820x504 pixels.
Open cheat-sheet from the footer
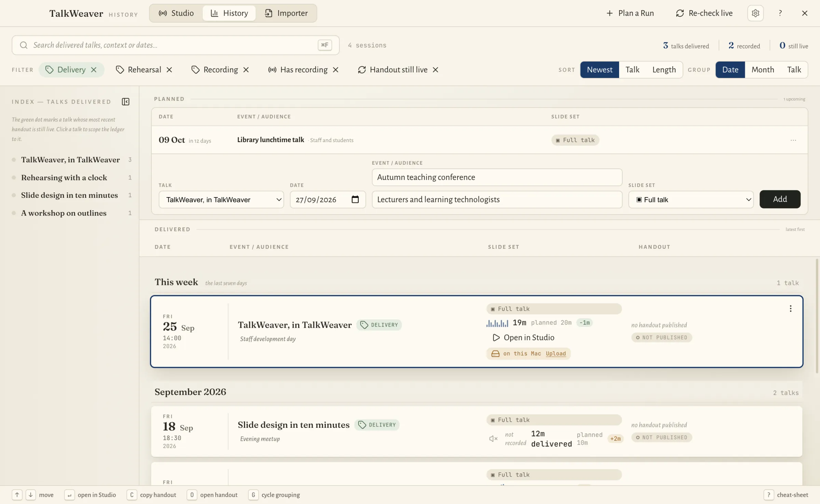786,495
